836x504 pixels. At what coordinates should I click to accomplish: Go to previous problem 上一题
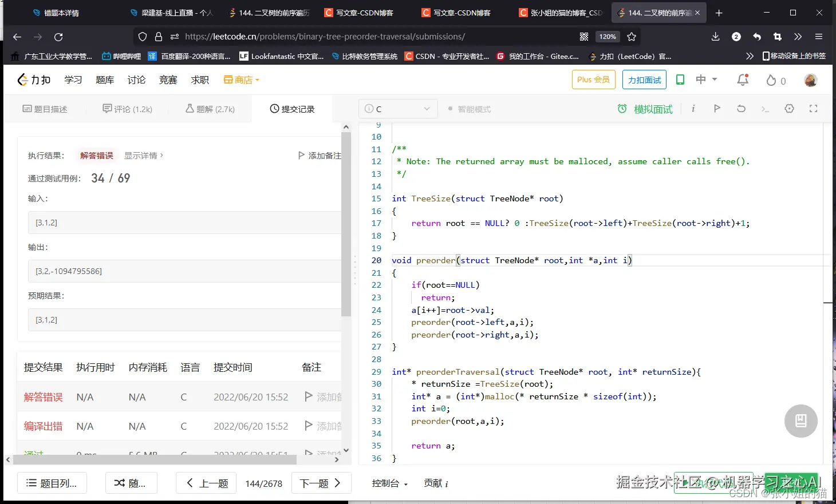coord(207,483)
